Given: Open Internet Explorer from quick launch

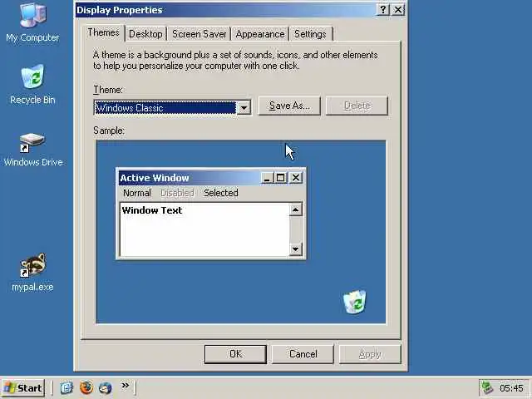Looking at the screenshot, I should [x=66, y=387].
